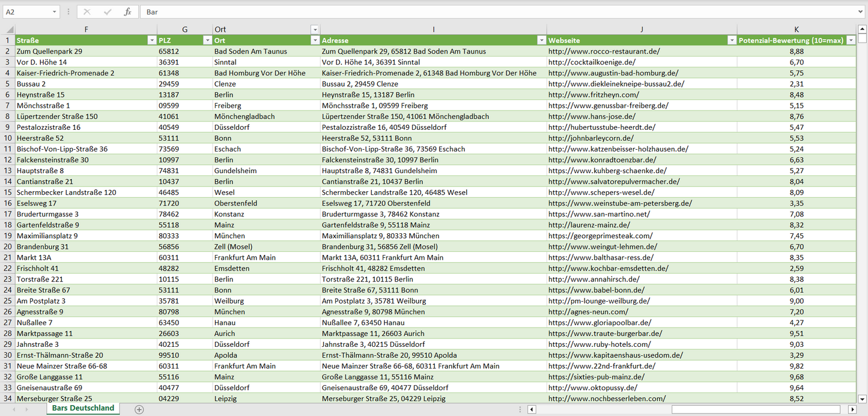Click the Insert Function fx icon
This screenshot has width=868, height=416.
(x=127, y=12)
